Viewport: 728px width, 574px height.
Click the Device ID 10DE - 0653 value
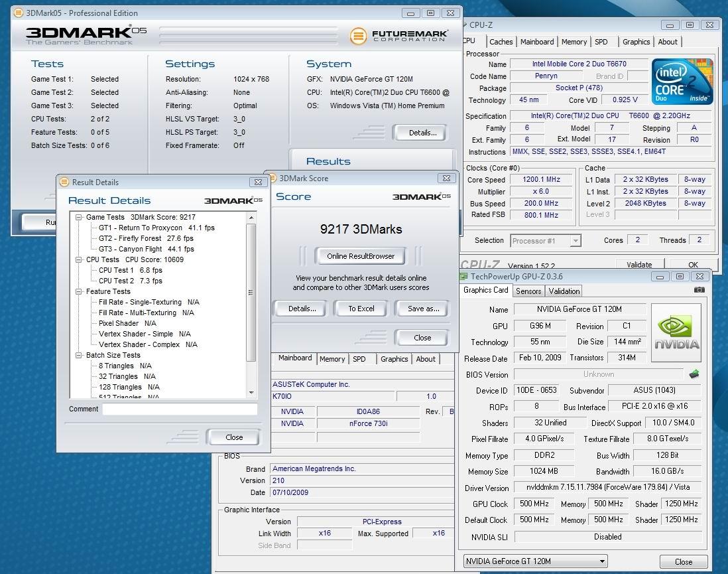[x=536, y=390]
